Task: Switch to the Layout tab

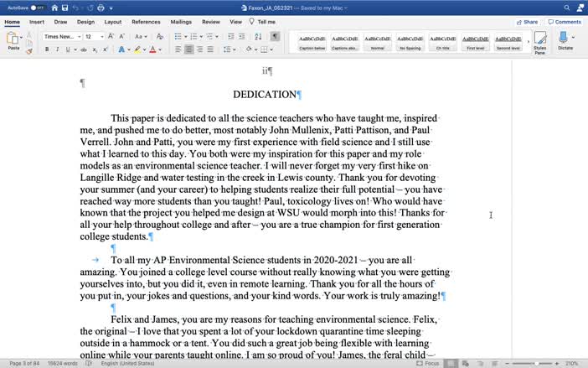Action: 112,22
